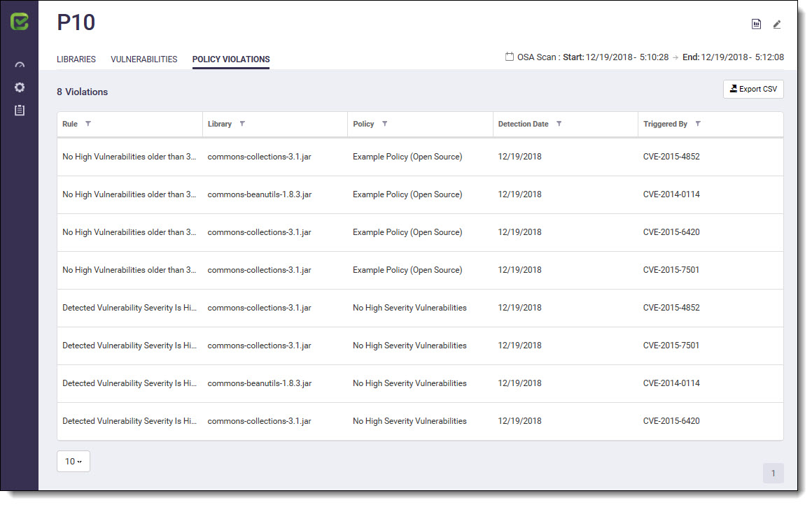Filter the Rule column
Screen dimensions: 812x505
(x=88, y=124)
